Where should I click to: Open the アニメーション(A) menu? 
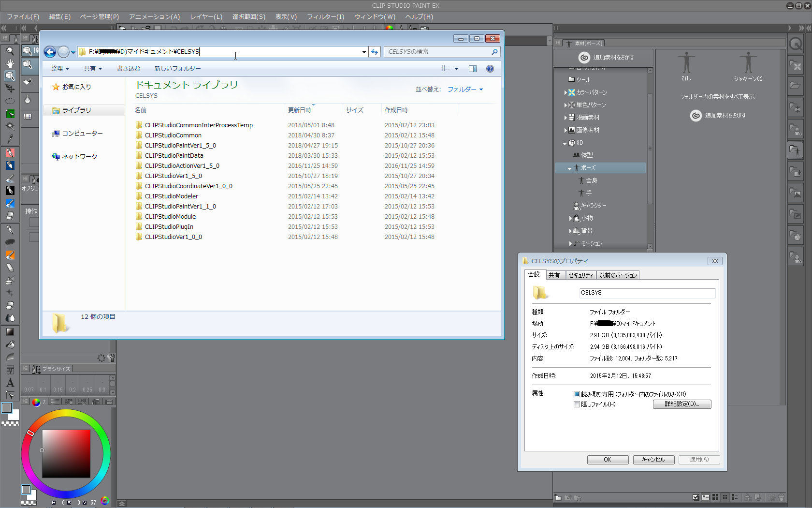pyautogui.click(x=154, y=17)
